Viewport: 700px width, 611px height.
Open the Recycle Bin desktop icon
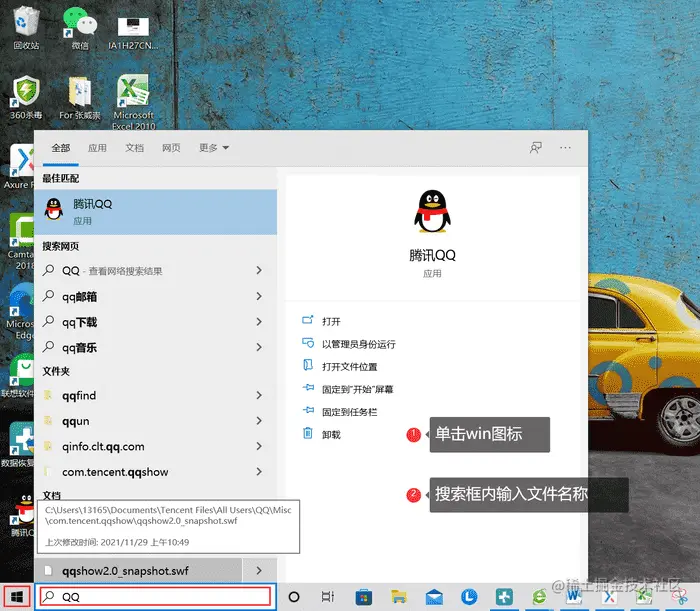point(26,28)
